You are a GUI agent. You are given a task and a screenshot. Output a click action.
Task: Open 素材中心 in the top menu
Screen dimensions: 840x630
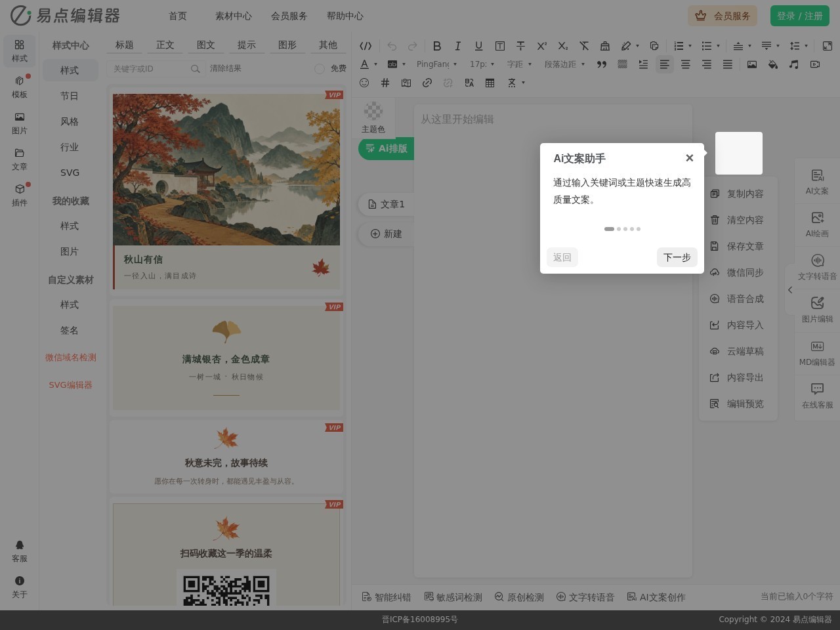[x=234, y=16]
